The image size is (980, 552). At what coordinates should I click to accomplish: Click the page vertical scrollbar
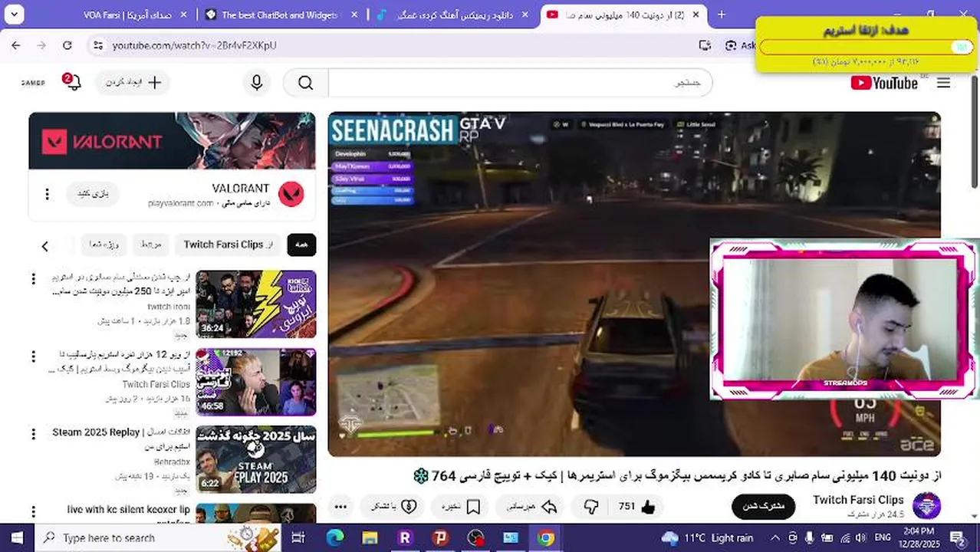click(975, 130)
